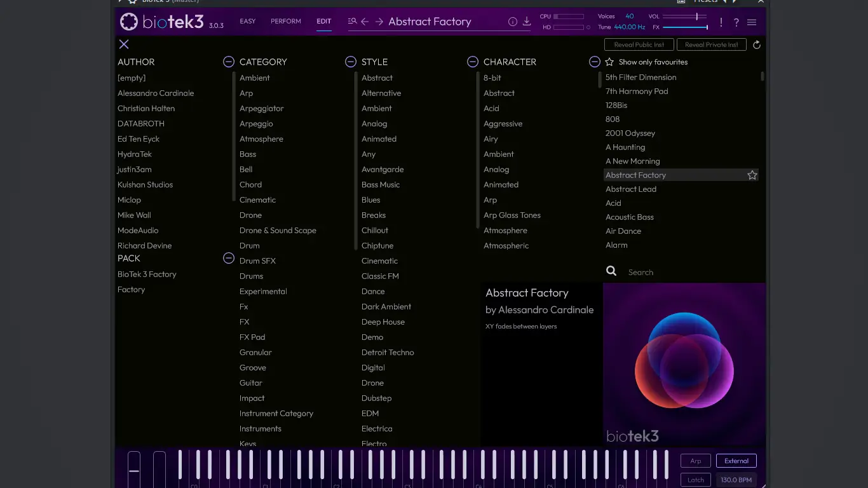Favourite the Abstract Factory preset star
The width and height of the screenshot is (868, 488).
[752, 175]
